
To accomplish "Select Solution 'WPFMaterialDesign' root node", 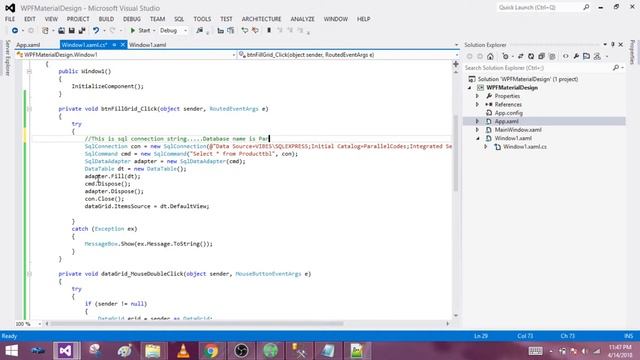I will (527, 79).
